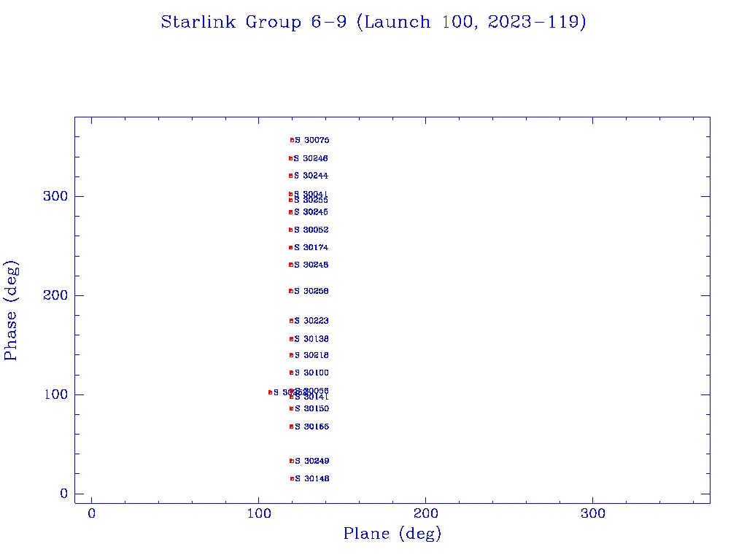Click the red data marker beside S 30166
This screenshot has width=747, height=560.
[x=291, y=427]
